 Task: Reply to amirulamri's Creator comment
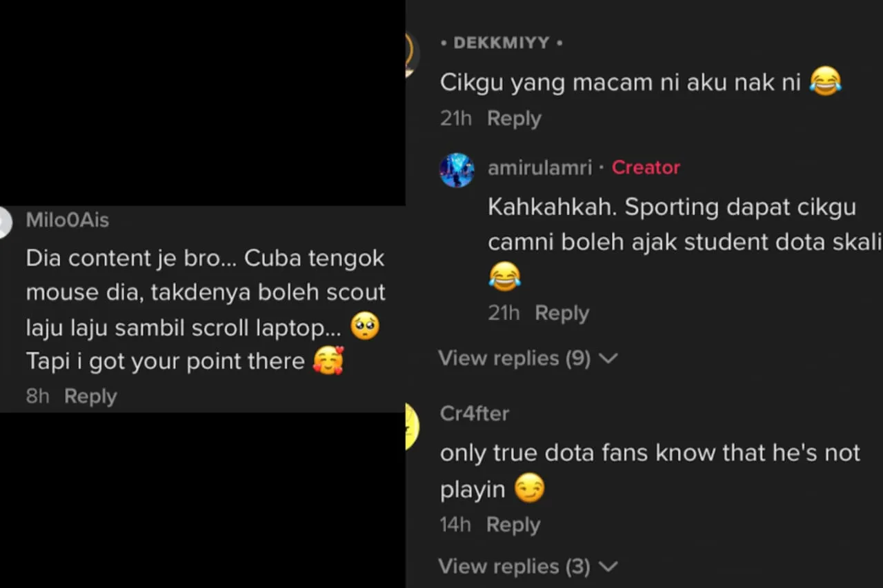562,313
